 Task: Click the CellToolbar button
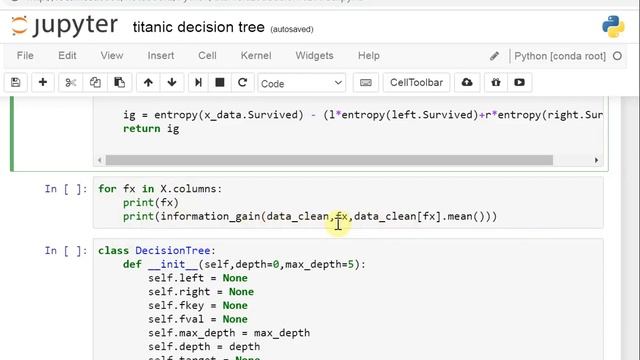[416, 82]
